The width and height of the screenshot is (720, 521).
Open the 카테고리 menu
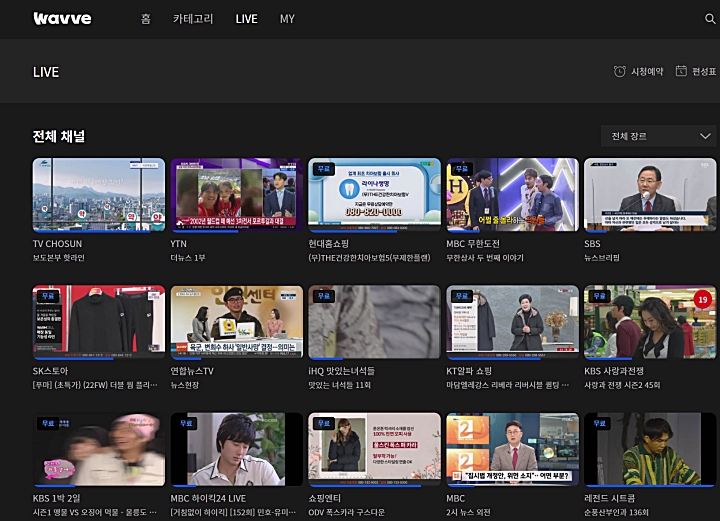193,19
